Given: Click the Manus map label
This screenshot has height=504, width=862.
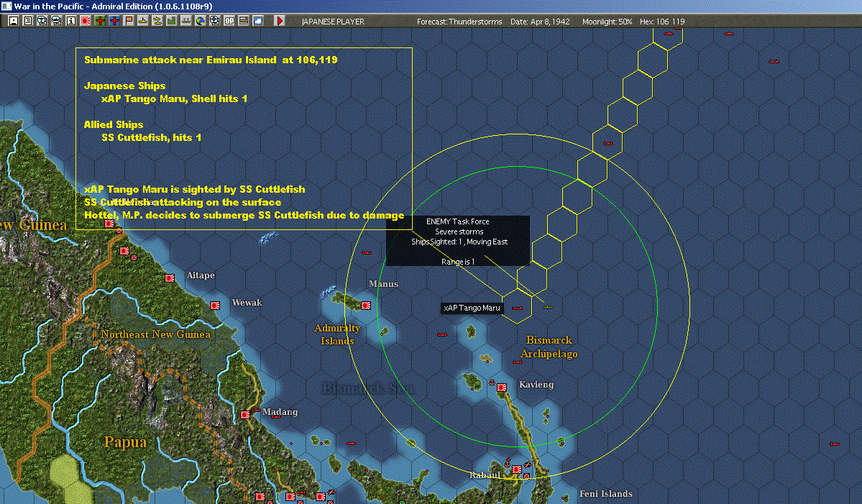Looking at the screenshot, I should 383,284.
